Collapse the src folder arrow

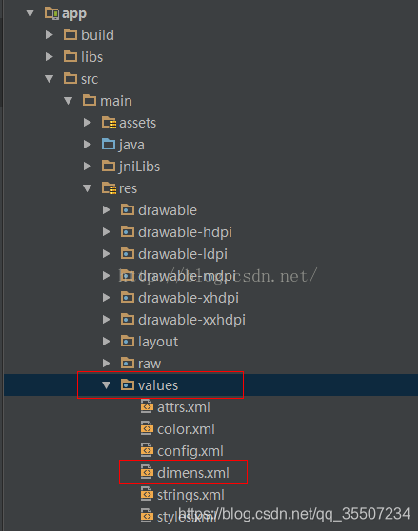click(50, 79)
